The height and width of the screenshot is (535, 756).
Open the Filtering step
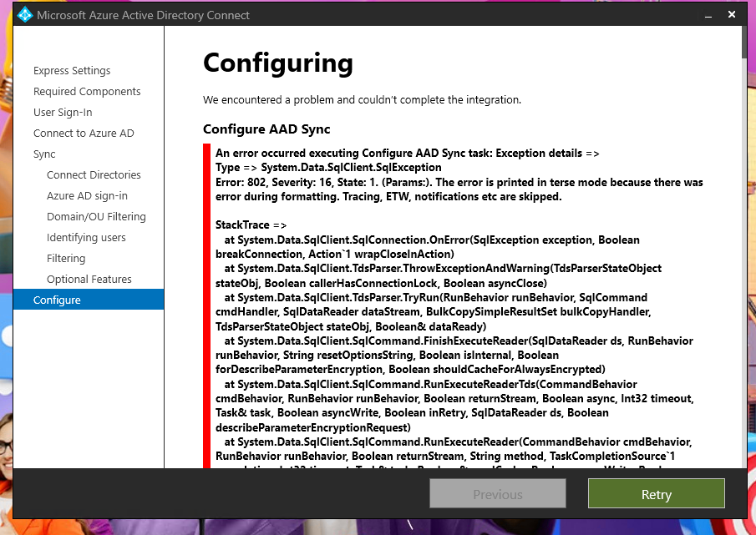[x=66, y=258]
